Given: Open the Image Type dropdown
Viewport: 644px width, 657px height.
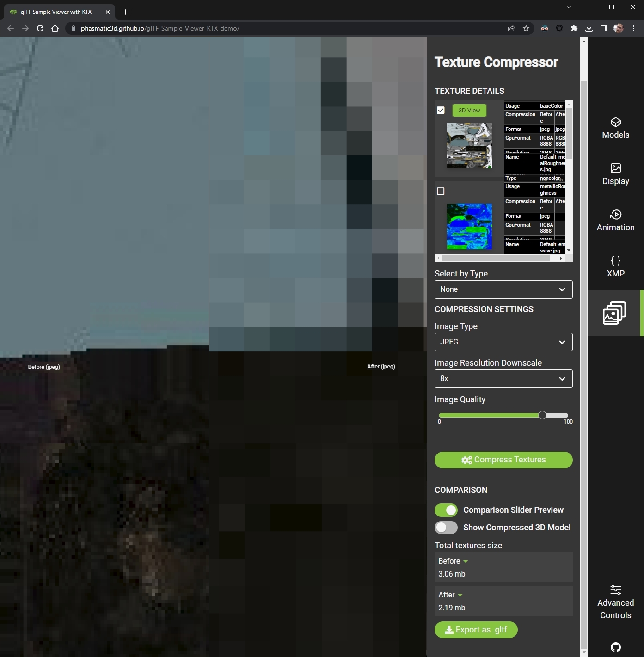Looking at the screenshot, I should click(x=503, y=342).
